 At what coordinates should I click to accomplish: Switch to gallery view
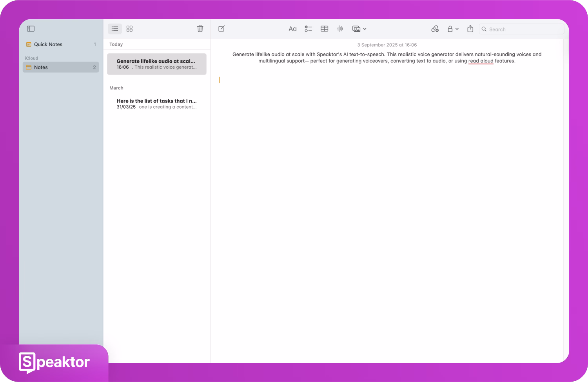129,29
